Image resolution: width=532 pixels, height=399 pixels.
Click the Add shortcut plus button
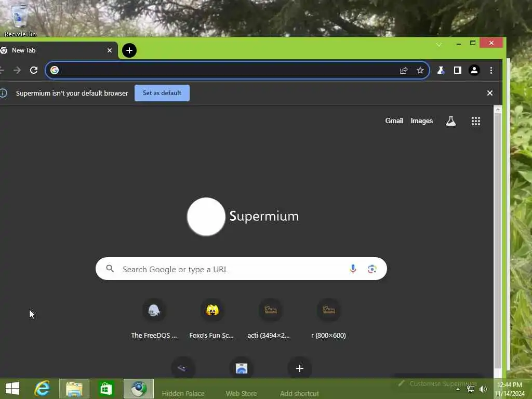click(x=300, y=368)
